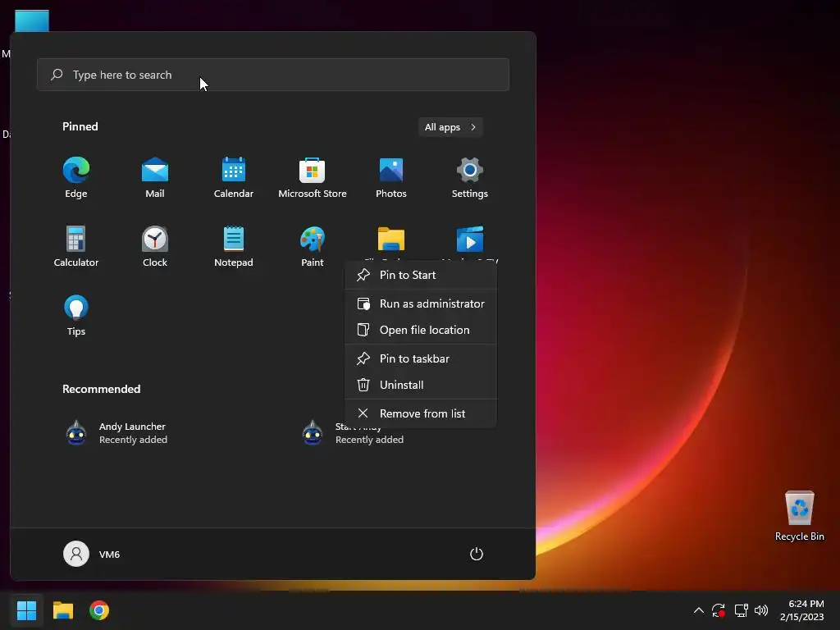Click the sync status tray icon
This screenshot has width=840, height=630.
[x=719, y=610]
